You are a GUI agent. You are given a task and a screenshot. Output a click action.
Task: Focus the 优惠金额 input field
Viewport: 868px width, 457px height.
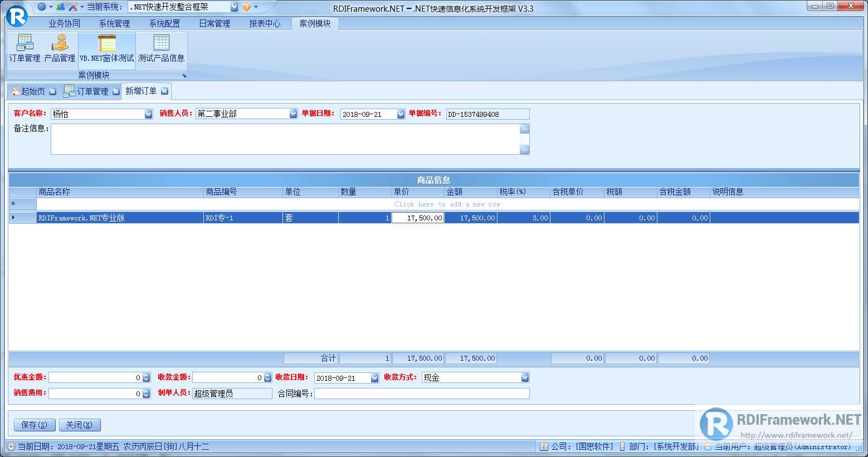coord(95,377)
